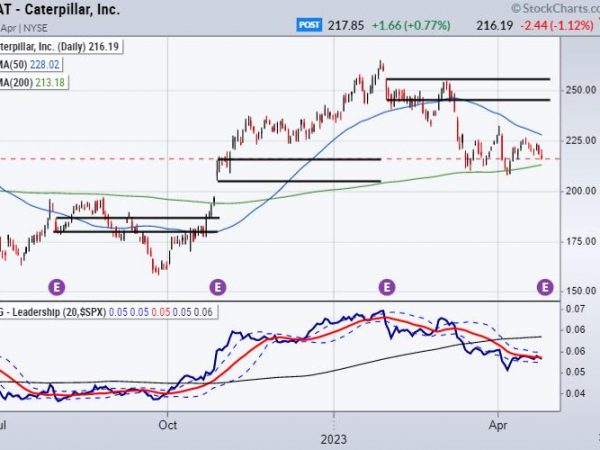Click the Leadership (20,$SPX) indicator label
Viewport: 600px width, 450px height.
point(107,312)
